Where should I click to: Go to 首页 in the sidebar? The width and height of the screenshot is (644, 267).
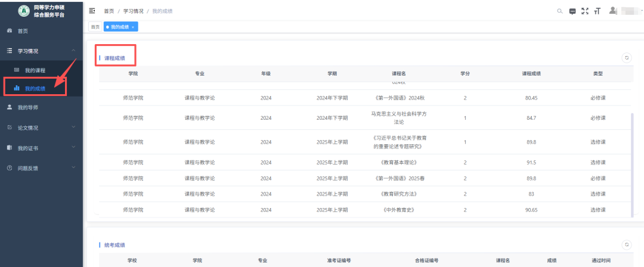pos(22,31)
